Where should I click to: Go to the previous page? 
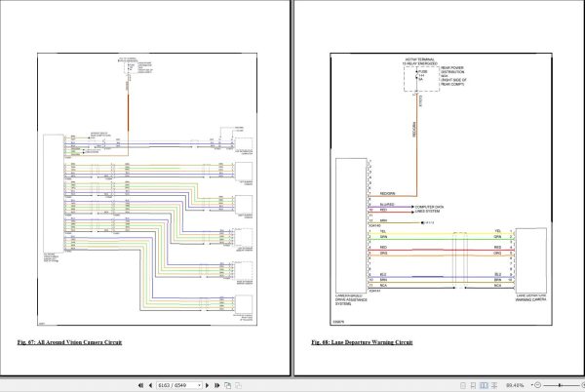point(150,385)
